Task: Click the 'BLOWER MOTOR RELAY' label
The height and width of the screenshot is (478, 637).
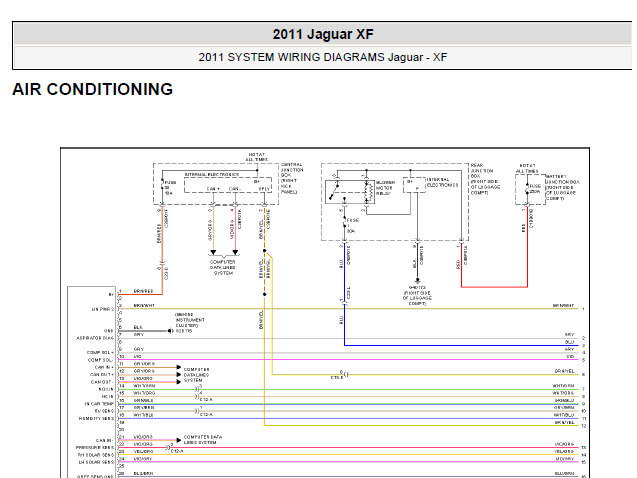Action: click(x=385, y=188)
